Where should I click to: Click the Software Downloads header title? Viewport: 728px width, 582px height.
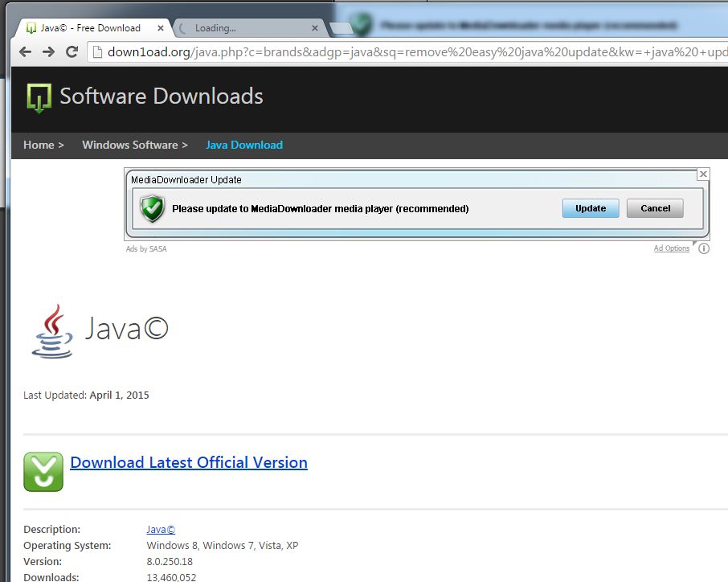(x=161, y=96)
